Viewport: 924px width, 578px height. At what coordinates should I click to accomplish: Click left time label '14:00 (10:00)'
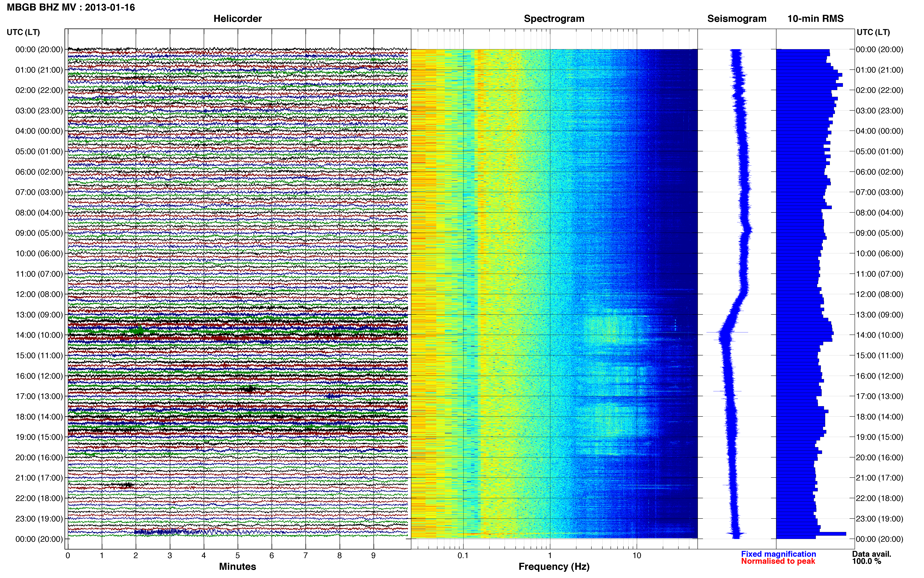point(39,335)
